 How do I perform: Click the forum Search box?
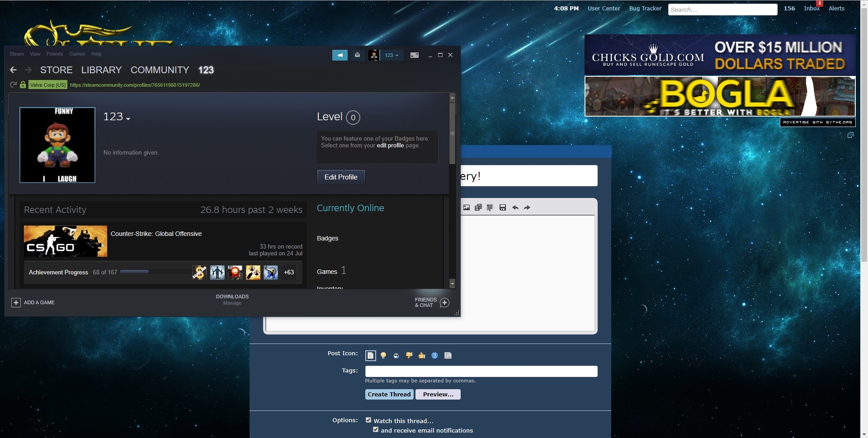point(723,9)
